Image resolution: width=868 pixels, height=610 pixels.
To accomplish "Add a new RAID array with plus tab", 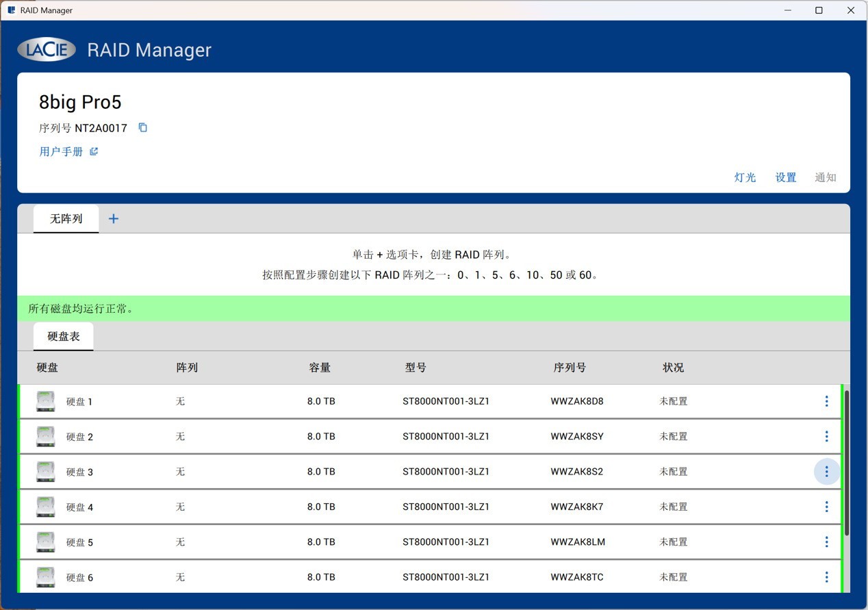I will click(x=114, y=218).
